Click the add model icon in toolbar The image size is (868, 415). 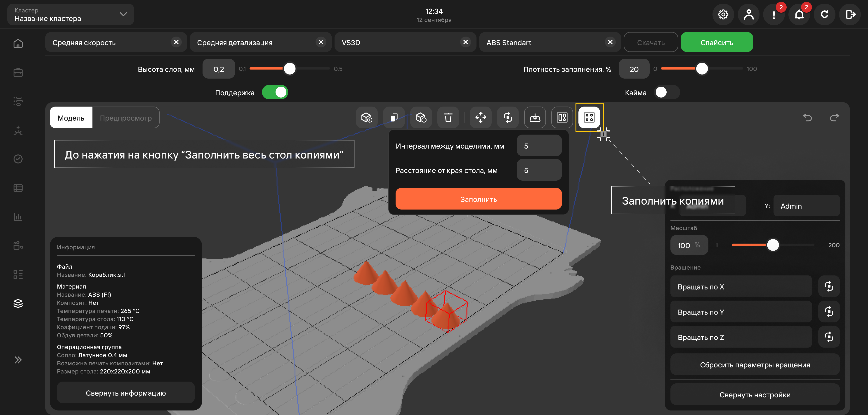tap(367, 117)
